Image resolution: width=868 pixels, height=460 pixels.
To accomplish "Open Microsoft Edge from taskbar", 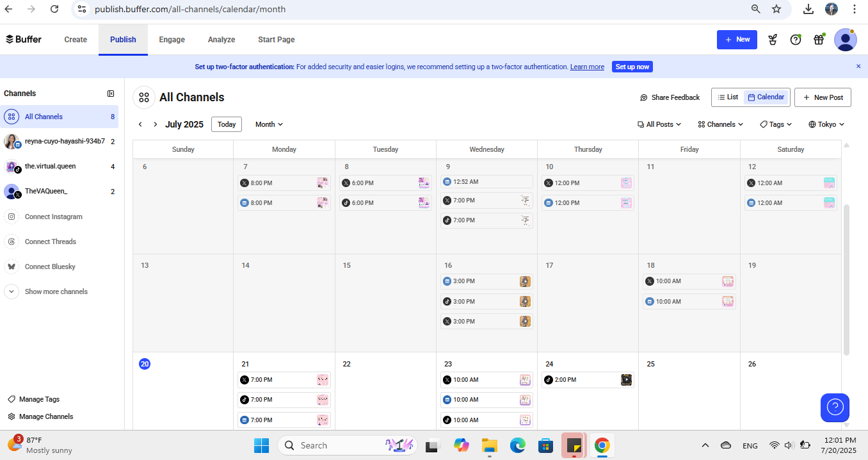I will pyautogui.click(x=517, y=445).
